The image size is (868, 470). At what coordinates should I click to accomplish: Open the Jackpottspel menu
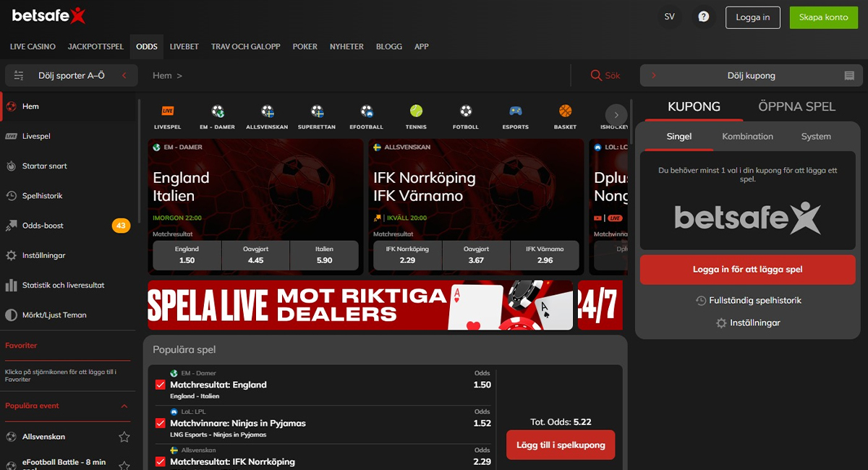pos(95,46)
